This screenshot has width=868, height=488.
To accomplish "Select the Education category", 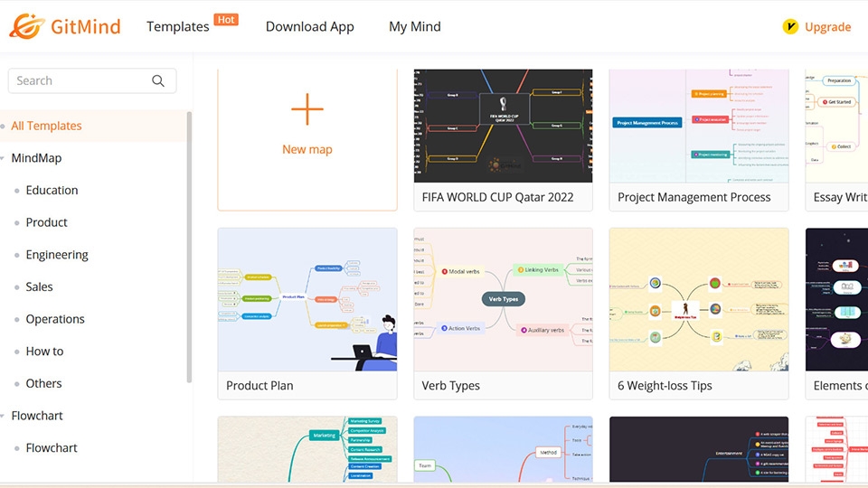I will (x=52, y=191).
